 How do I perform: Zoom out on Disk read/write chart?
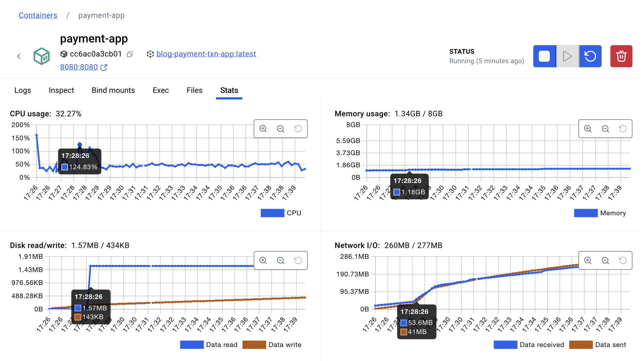coord(280,260)
